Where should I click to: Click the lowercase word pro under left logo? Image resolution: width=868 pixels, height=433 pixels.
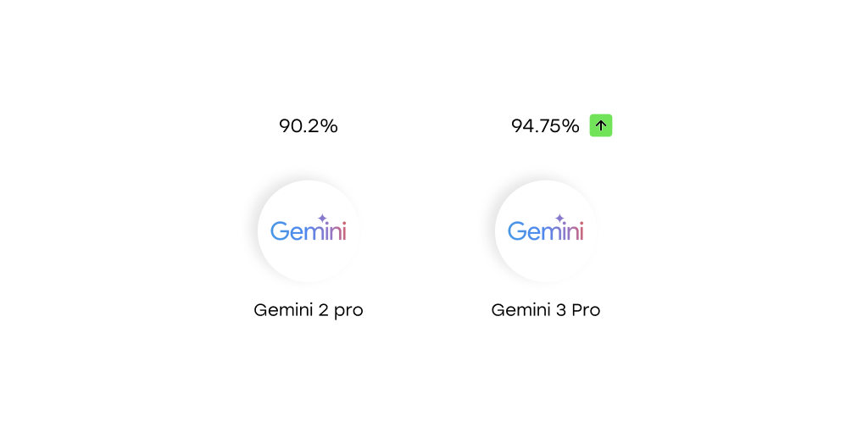pos(348,311)
